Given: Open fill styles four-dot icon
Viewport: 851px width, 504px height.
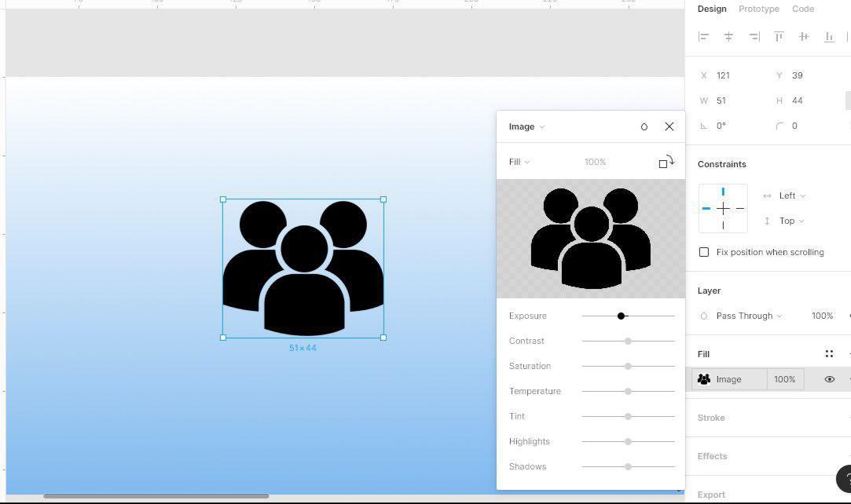Looking at the screenshot, I should pos(829,354).
